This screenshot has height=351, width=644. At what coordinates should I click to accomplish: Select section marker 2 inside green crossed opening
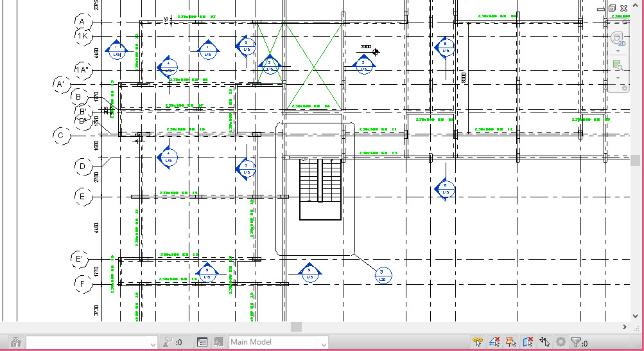coord(270,64)
